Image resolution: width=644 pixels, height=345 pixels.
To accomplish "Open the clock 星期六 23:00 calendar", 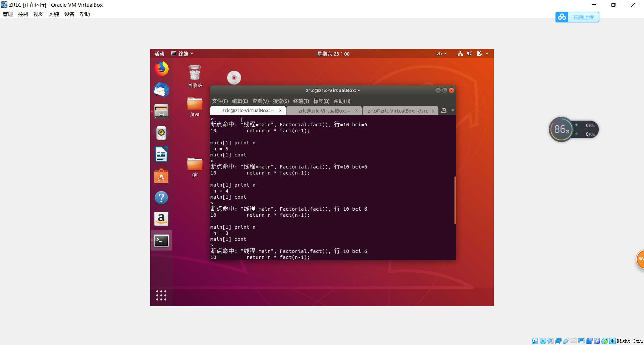I will click(333, 54).
